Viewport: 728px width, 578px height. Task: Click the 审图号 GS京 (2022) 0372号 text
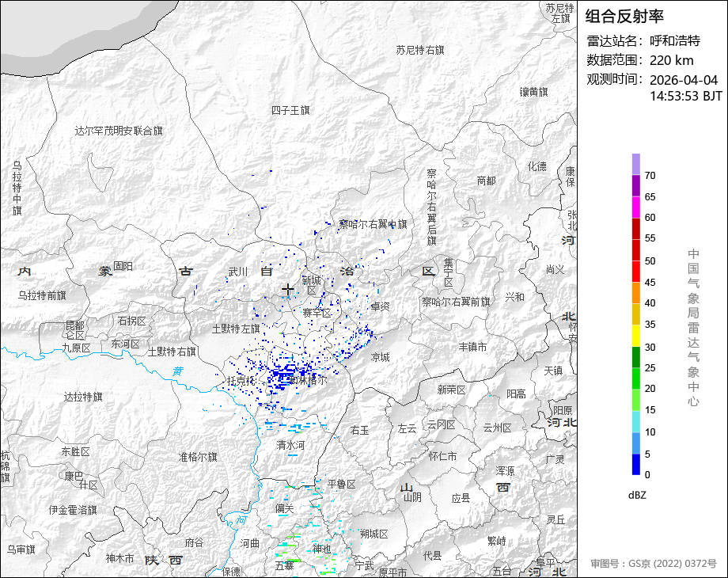pos(654,564)
